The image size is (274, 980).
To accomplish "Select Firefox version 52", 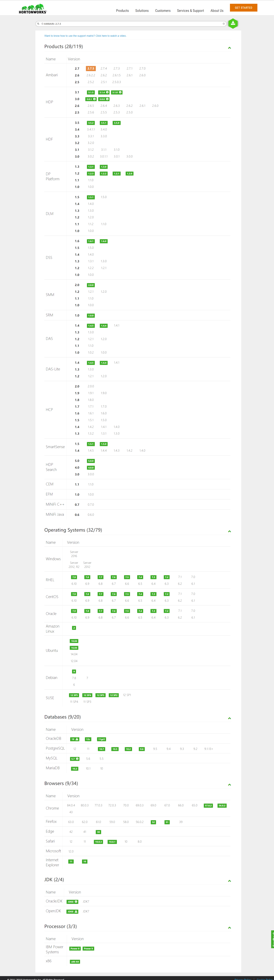I will pos(153,822).
